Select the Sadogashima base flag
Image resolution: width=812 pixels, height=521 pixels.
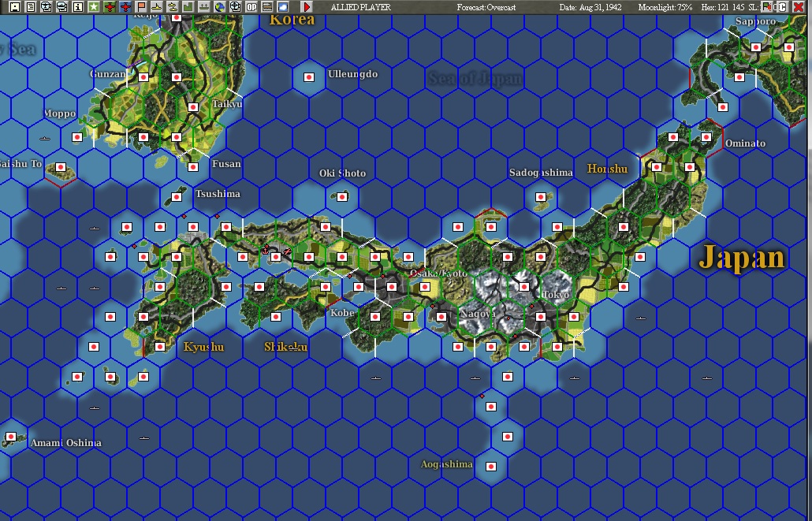541,197
